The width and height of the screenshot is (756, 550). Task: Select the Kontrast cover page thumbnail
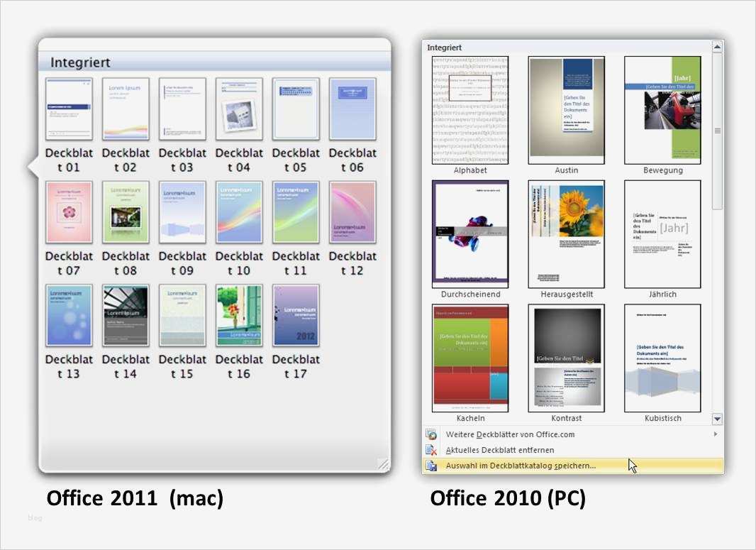click(x=567, y=358)
